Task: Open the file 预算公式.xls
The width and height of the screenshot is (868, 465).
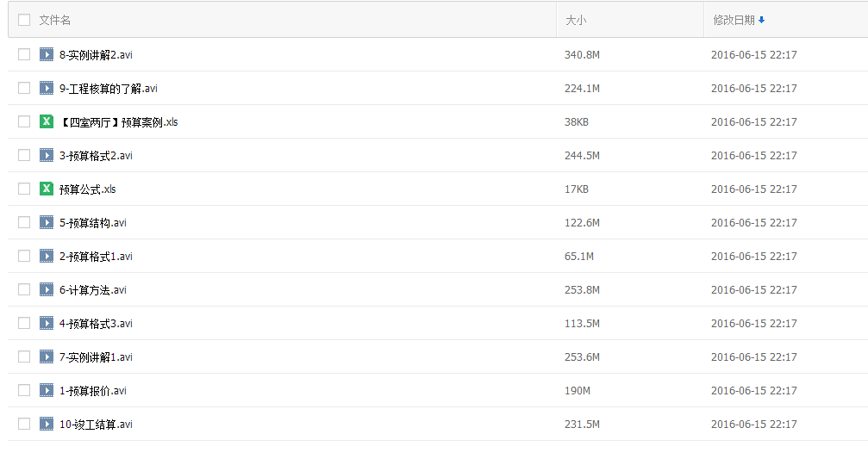Action: pos(87,189)
